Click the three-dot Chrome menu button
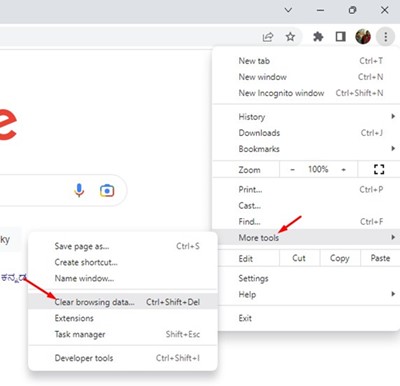The width and height of the screenshot is (400, 386). click(x=386, y=36)
